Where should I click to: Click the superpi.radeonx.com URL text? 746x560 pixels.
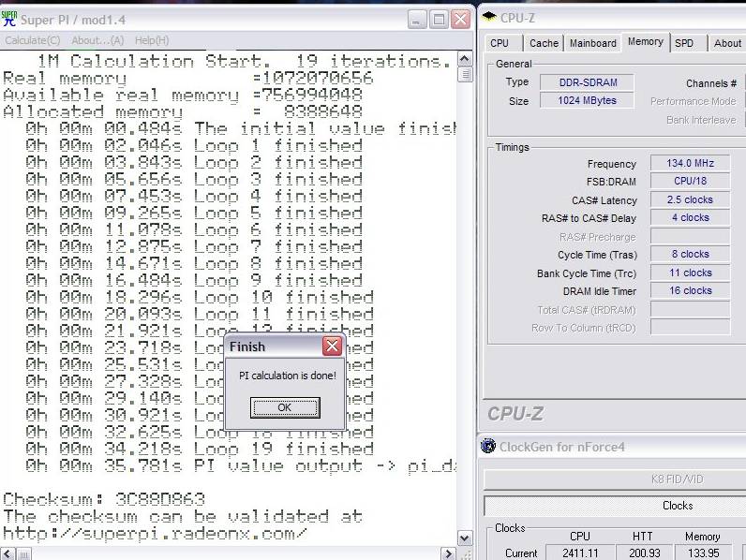pyautogui.click(x=155, y=534)
